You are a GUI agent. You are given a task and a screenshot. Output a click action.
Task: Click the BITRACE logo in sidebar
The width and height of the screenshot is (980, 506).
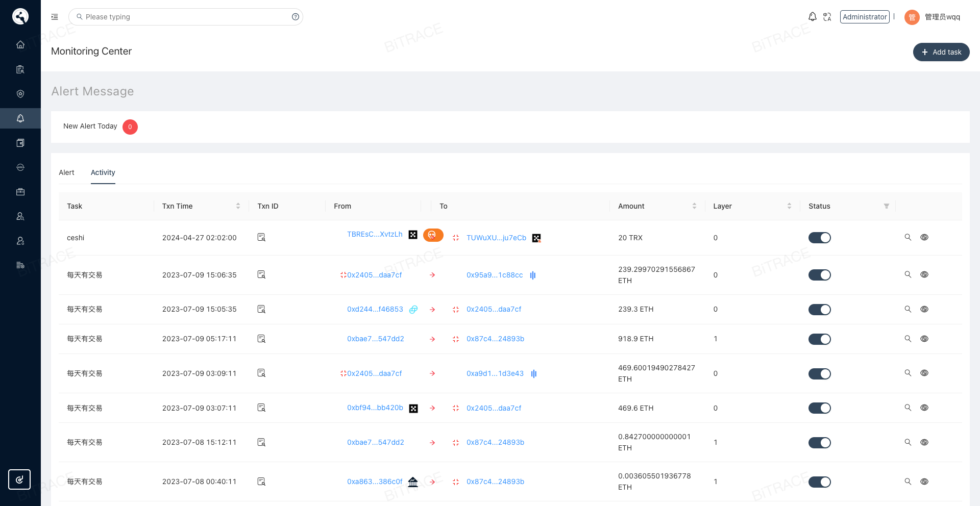pyautogui.click(x=20, y=16)
